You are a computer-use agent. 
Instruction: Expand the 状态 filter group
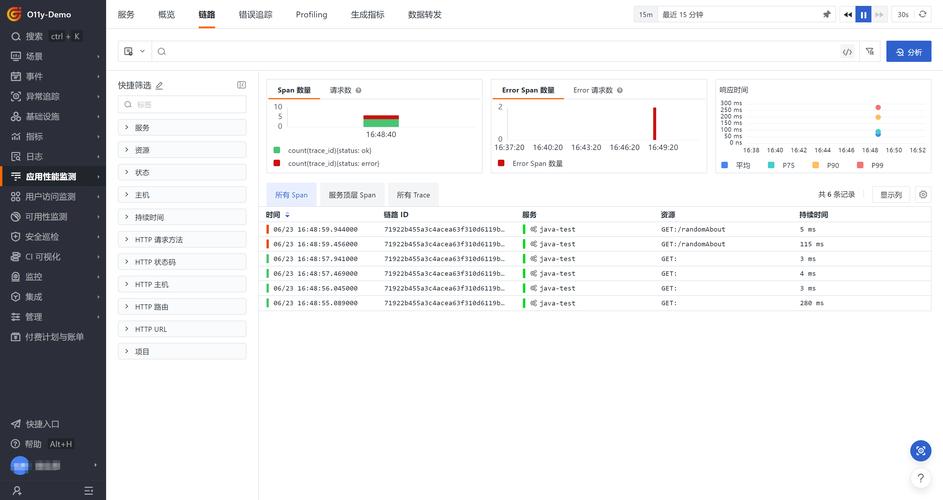click(182, 172)
